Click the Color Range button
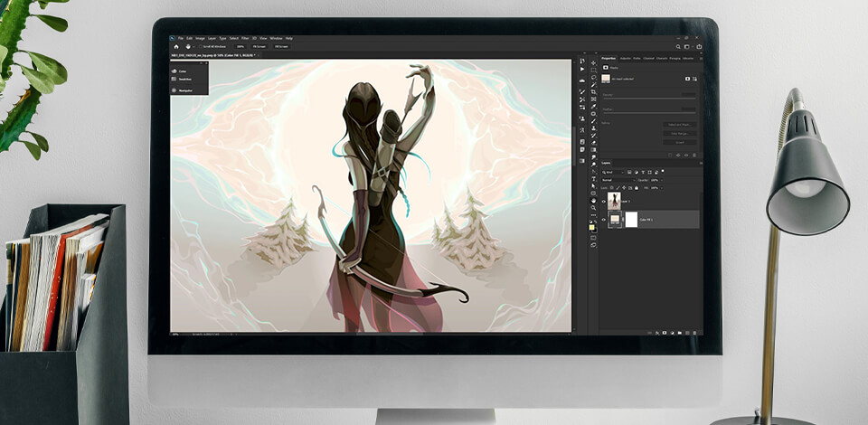This screenshot has width=868, height=425. pyautogui.click(x=680, y=133)
